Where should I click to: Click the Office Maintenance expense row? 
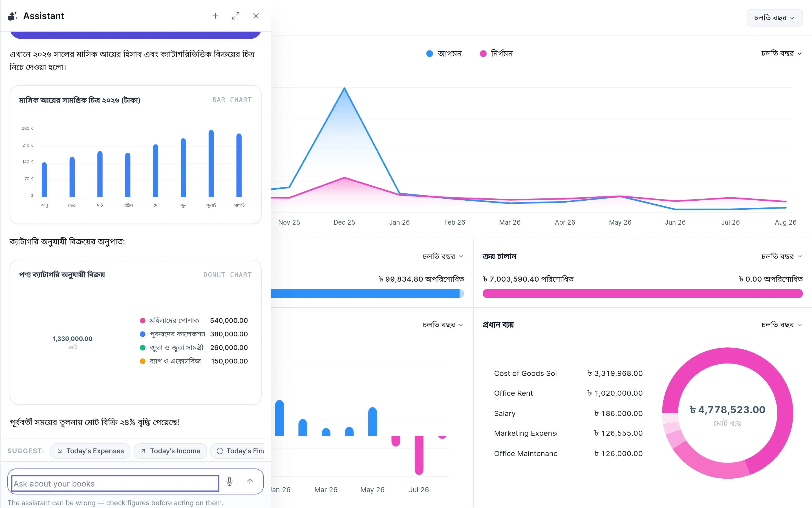pos(568,453)
